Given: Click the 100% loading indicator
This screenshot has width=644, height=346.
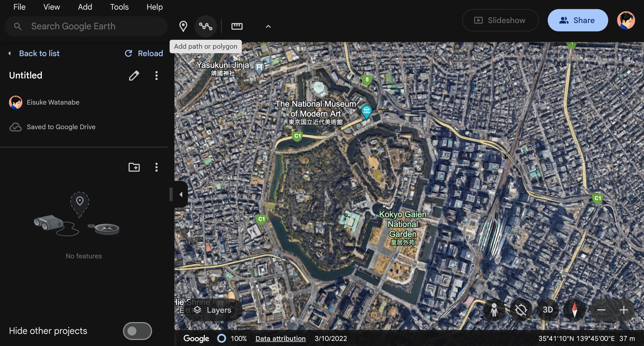Looking at the screenshot, I should [x=232, y=339].
